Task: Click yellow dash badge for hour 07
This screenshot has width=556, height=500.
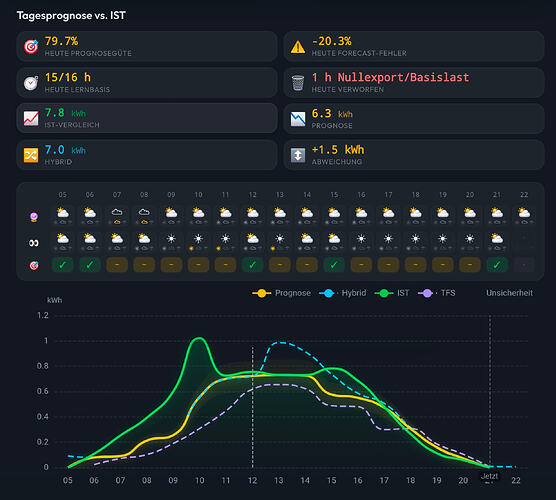Action: point(117,265)
